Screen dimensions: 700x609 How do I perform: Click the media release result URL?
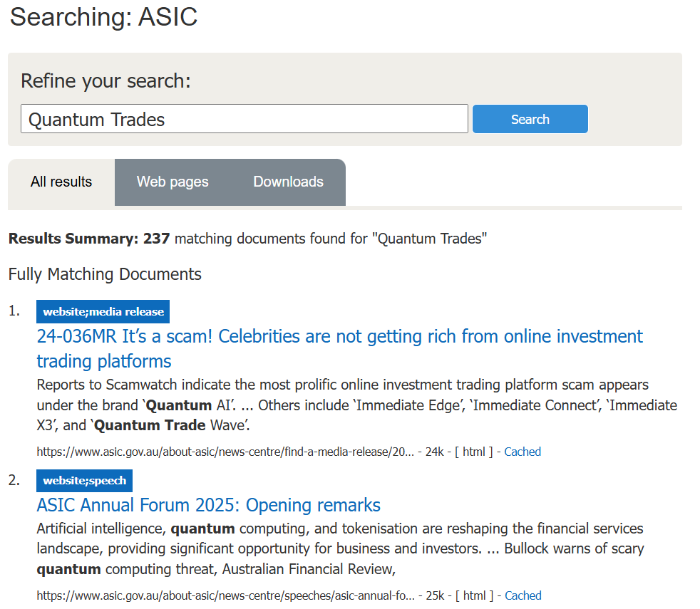click(x=225, y=452)
